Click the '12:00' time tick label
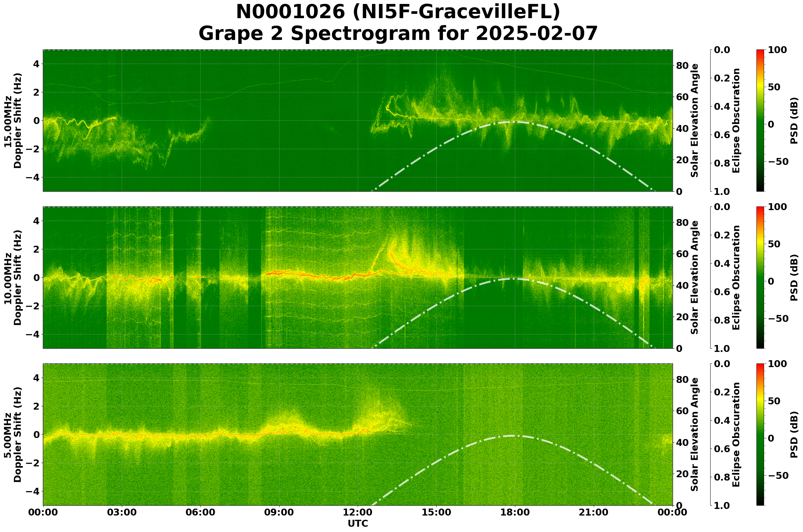Viewport: 803px width, 532px height. (x=358, y=513)
